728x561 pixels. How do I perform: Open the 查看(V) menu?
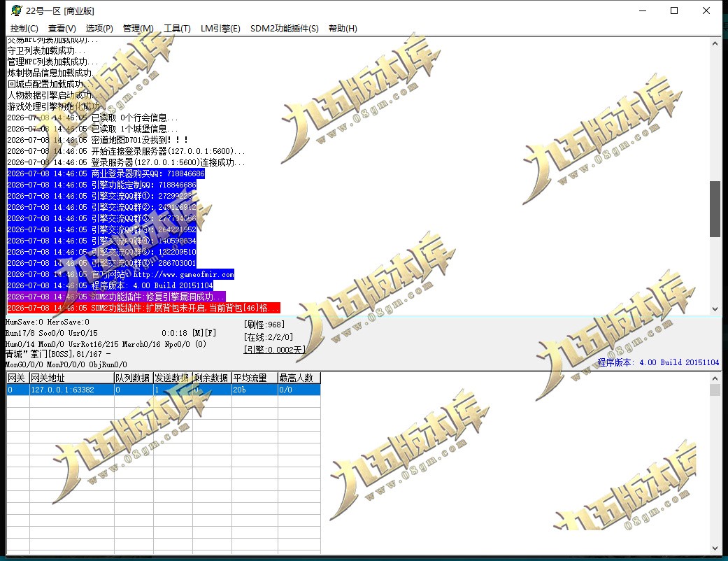pos(62,29)
